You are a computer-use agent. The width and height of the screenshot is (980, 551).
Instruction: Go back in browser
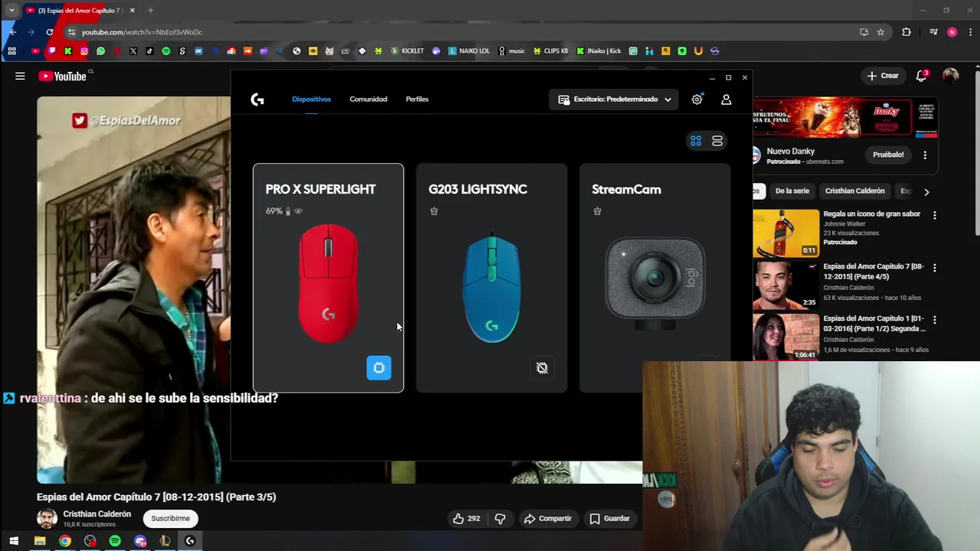12,32
